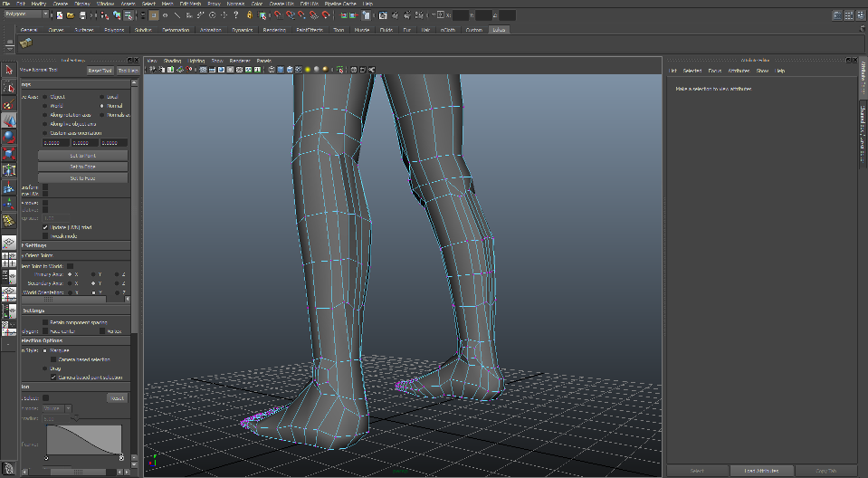Click the shelf item icon under General tab
The height and width of the screenshot is (478, 868).
pos(25,43)
